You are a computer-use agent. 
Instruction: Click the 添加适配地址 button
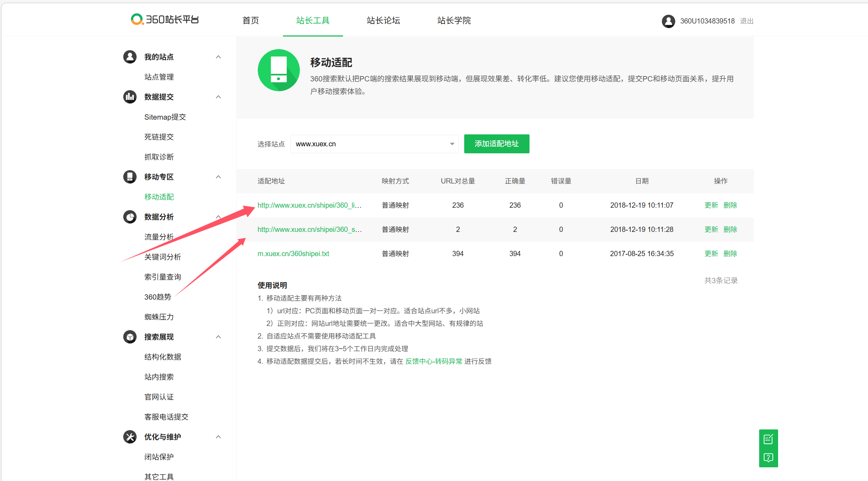tap(497, 144)
